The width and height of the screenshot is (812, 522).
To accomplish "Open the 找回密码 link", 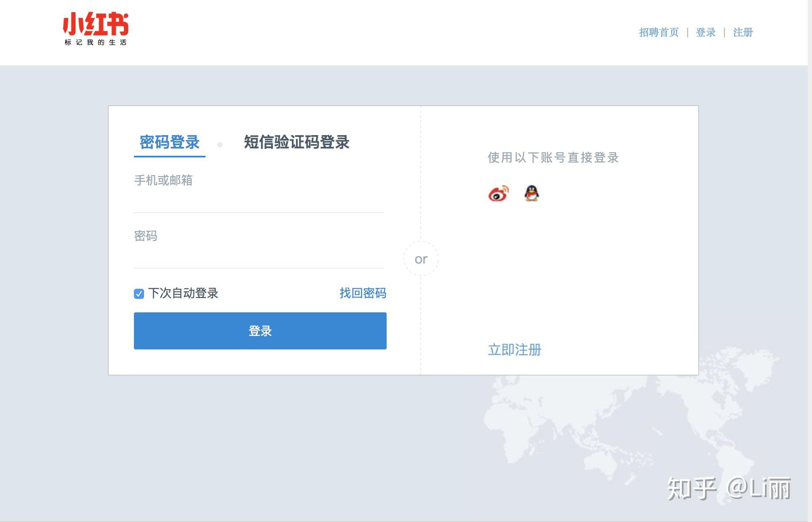I will 363,293.
